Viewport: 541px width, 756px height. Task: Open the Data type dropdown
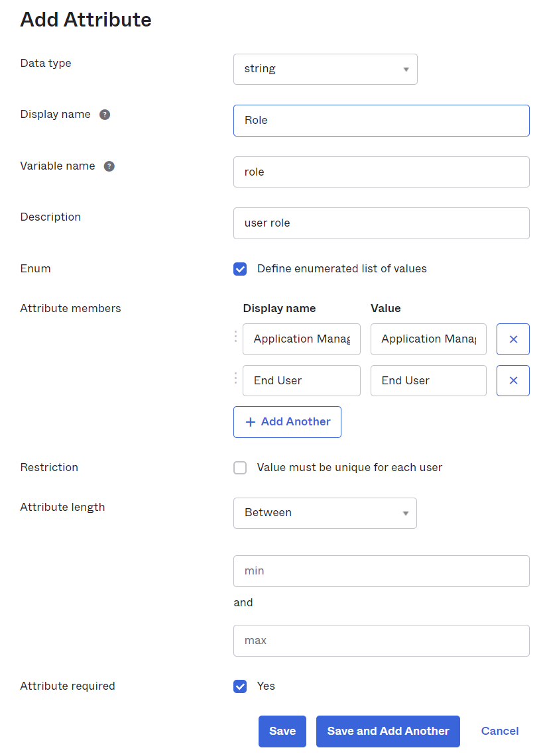pyautogui.click(x=325, y=69)
